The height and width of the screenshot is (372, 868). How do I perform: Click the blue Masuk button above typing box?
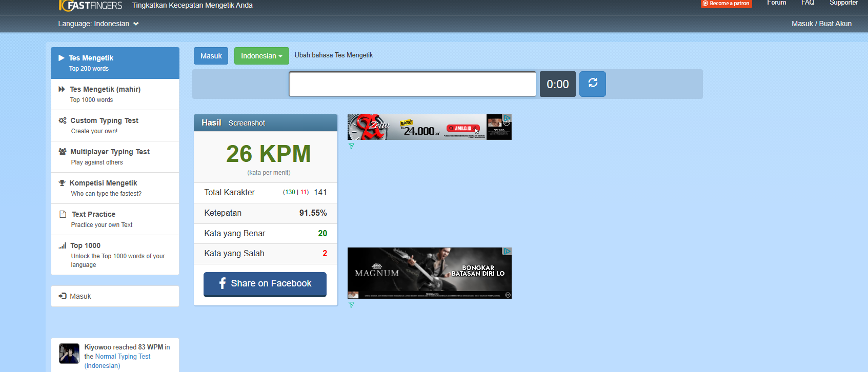pyautogui.click(x=211, y=56)
